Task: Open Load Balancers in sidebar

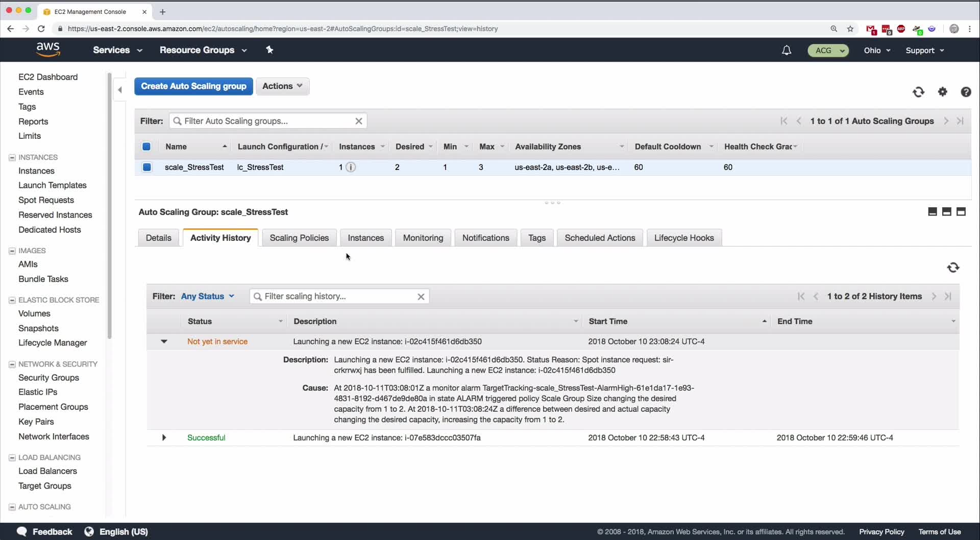Action: tap(47, 471)
